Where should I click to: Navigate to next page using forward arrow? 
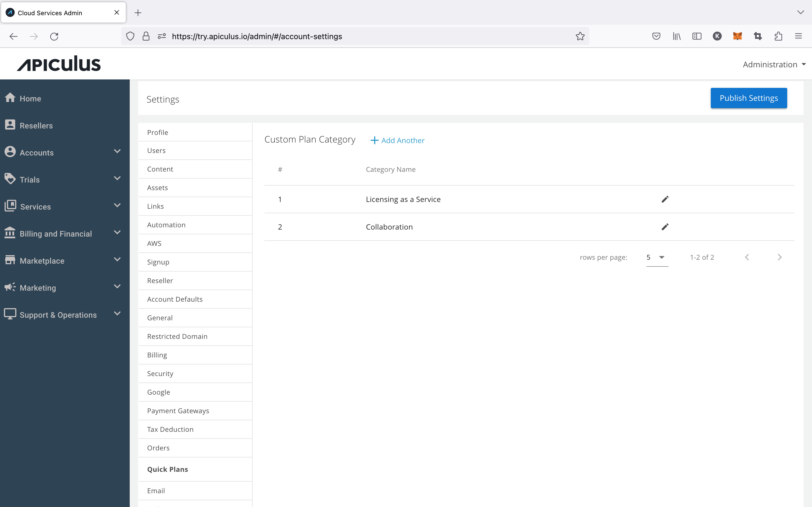tap(780, 257)
